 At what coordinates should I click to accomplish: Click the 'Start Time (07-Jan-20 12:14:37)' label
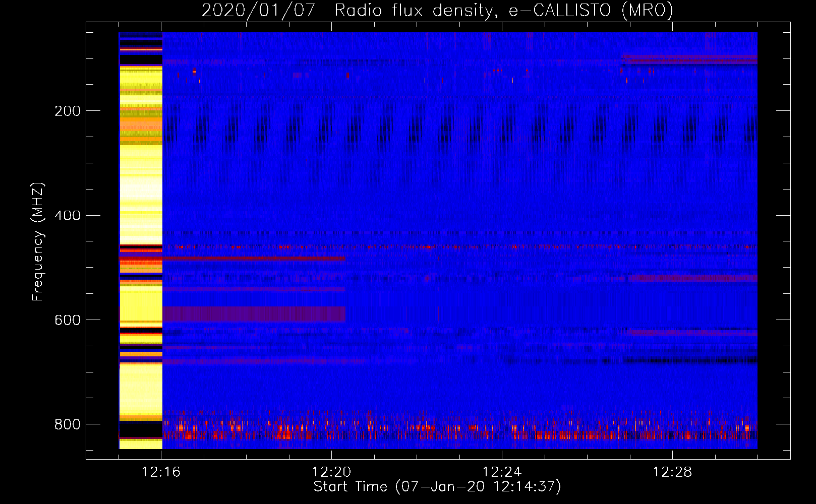click(437, 487)
